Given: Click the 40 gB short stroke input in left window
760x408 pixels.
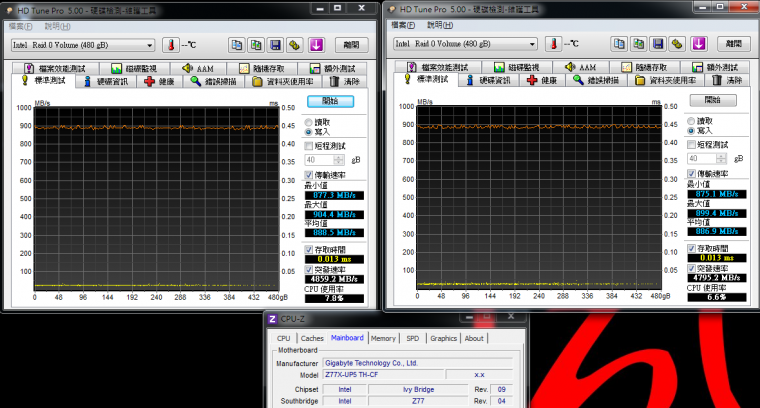Looking at the screenshot, I should [320, 159].
